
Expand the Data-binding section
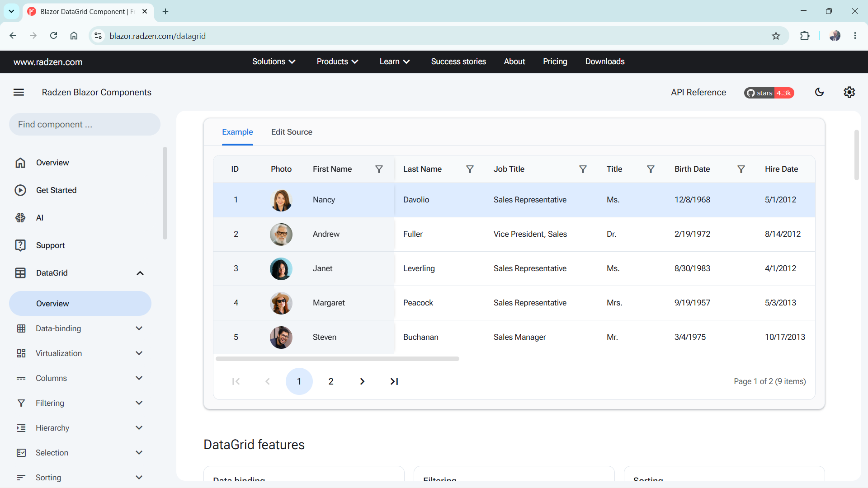tap(139, 328)
